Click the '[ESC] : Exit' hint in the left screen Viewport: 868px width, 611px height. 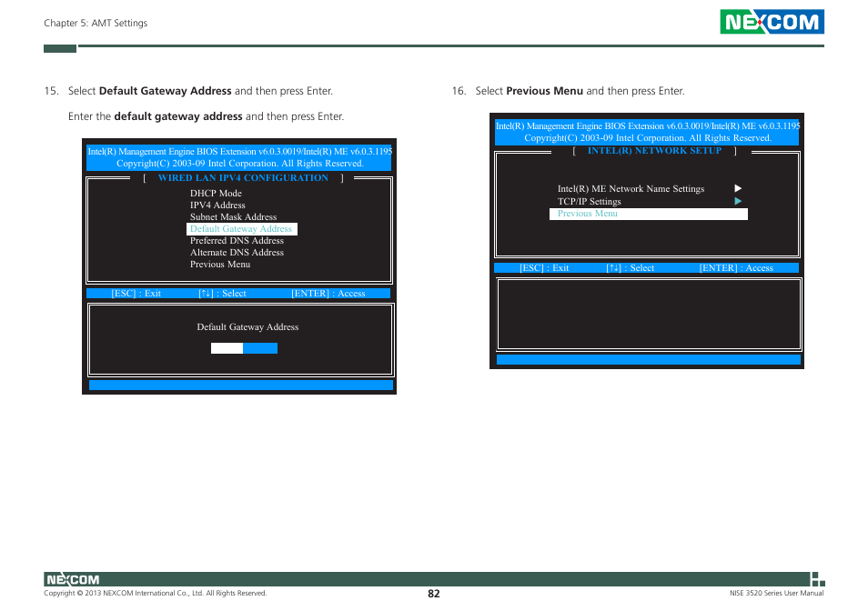click(136, 294)
